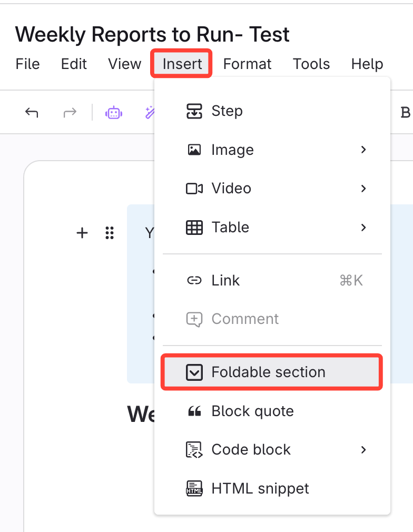Image resolution: width=413 pixels, height=532 pixels.
Task: Open the File menu
Action: point(28,64)
